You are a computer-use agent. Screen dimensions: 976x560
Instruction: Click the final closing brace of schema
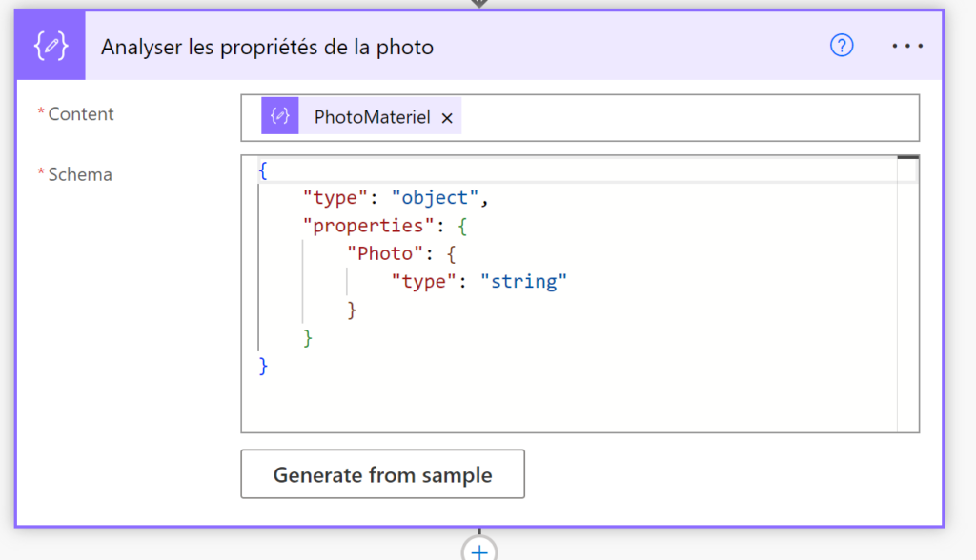tap(263, 366)
